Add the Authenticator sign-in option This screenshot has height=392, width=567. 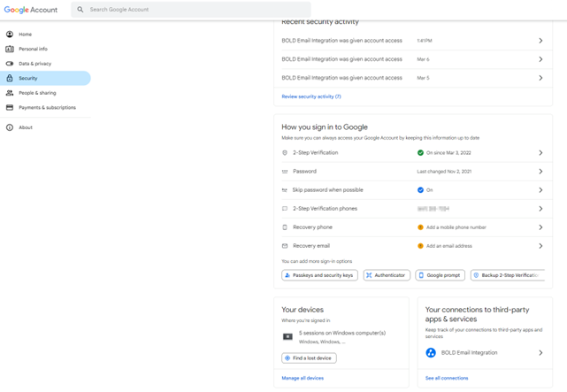(x=387, y=275)
